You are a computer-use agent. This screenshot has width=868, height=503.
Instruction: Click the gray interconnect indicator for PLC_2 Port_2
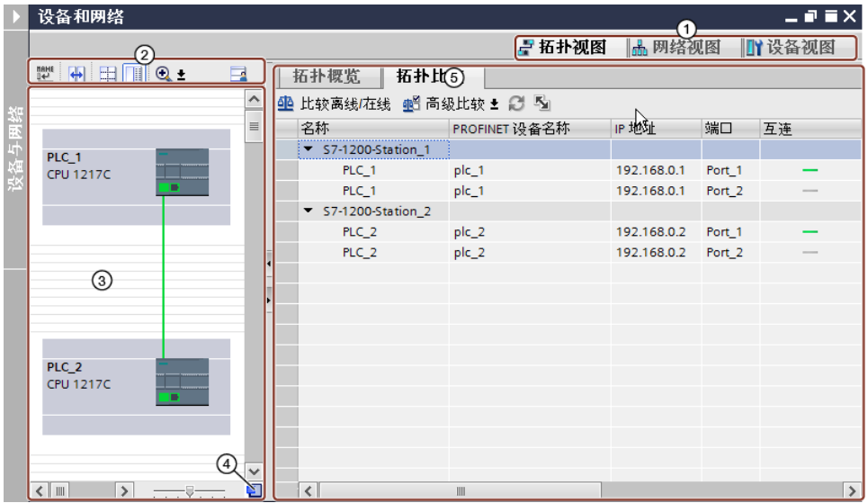click(x=810, y=252)
